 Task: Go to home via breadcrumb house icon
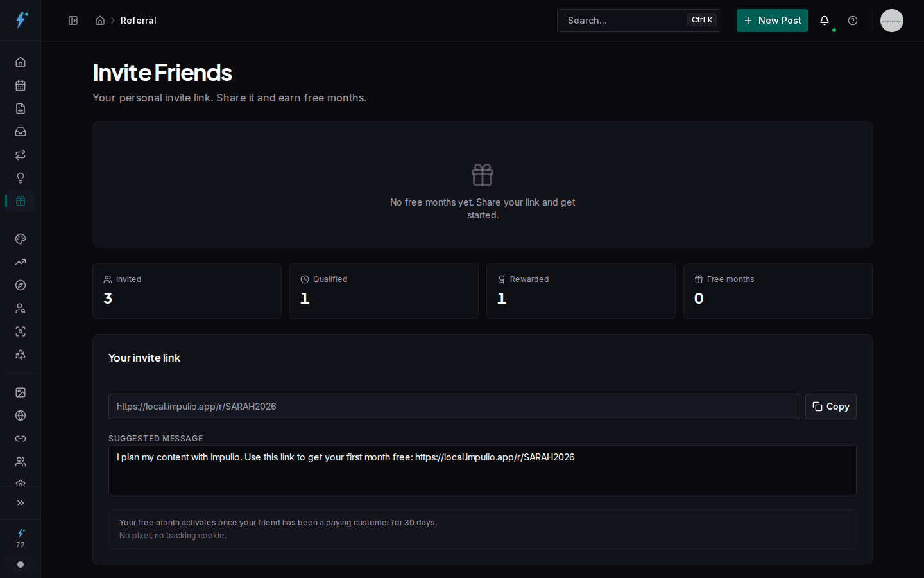[100, 21]
